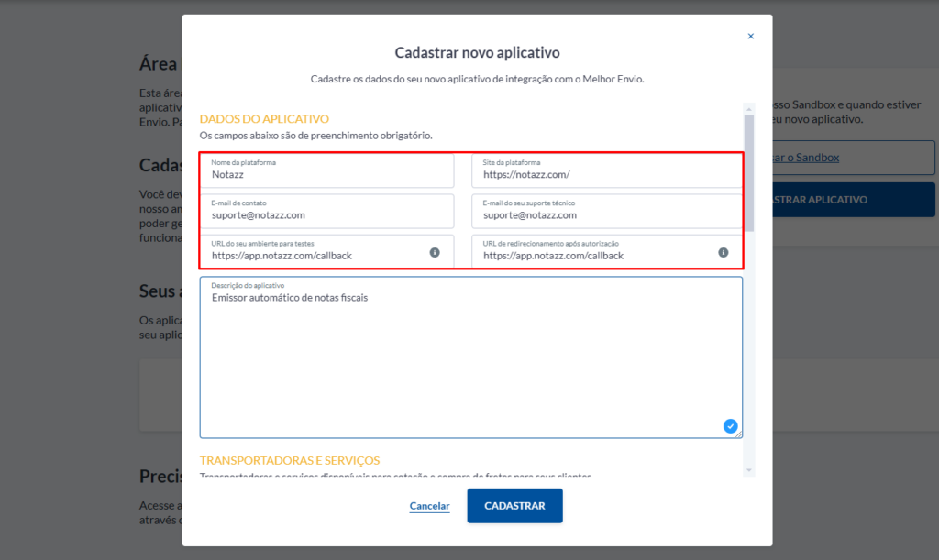The width and height of the screenshot is (939, 560).
Task: Click blue checkmark icon in description box
Action: 730,426
